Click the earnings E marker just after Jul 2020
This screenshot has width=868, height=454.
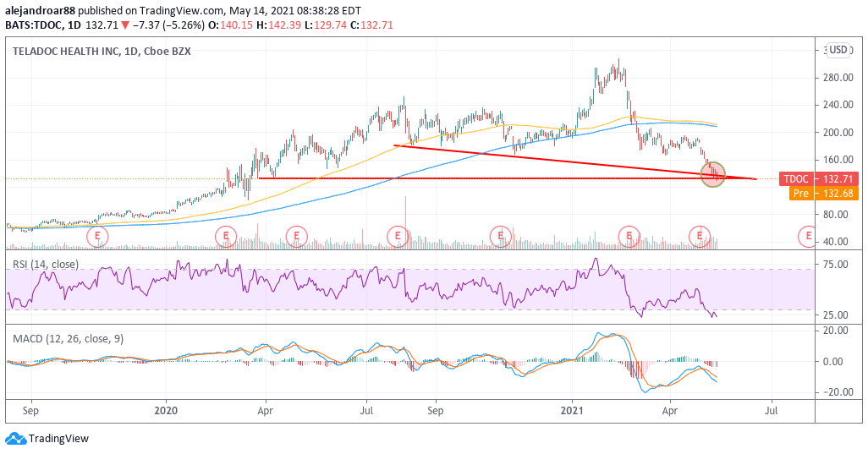click(x=397, y=236)
